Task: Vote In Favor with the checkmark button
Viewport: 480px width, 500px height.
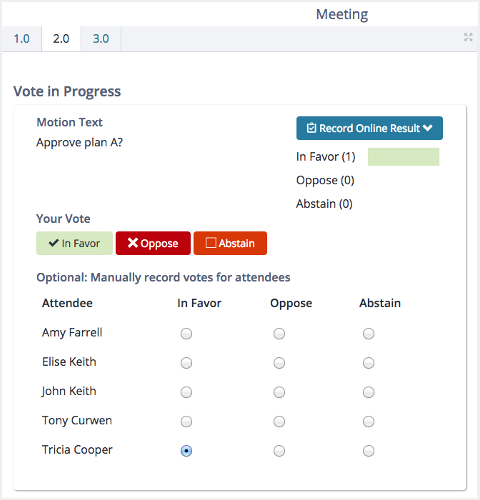Action: click(x=74, y=243)
